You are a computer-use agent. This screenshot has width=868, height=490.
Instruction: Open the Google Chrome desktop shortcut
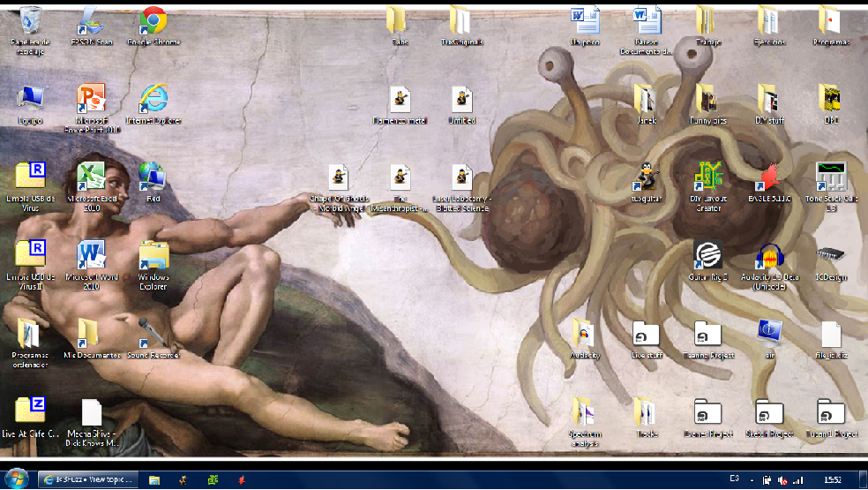click(153, 21)
